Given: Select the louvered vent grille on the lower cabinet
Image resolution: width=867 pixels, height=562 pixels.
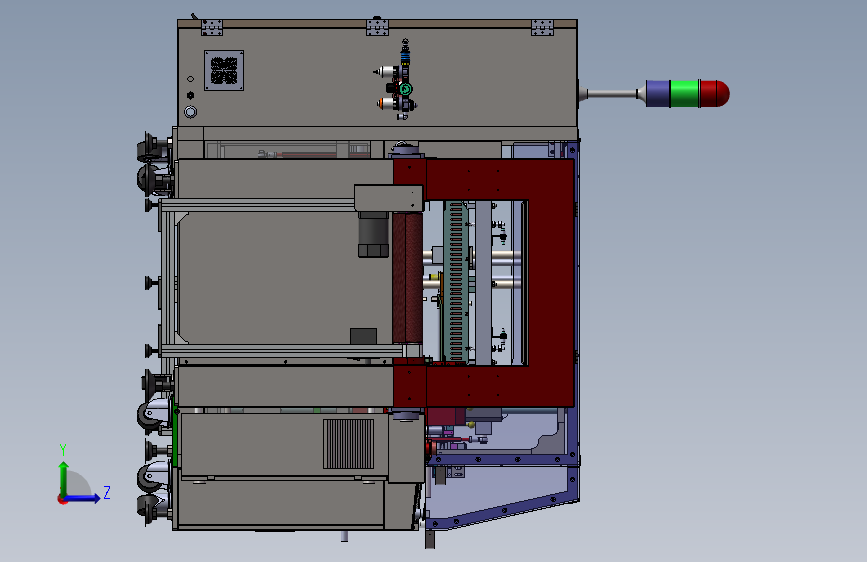Looking at the screenshot, I should pos(348,444).
